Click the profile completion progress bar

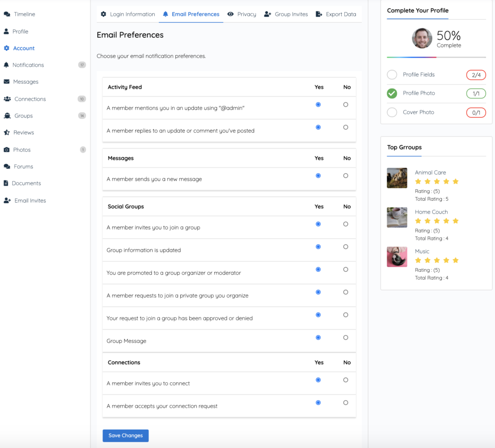(x=437, y=57)
